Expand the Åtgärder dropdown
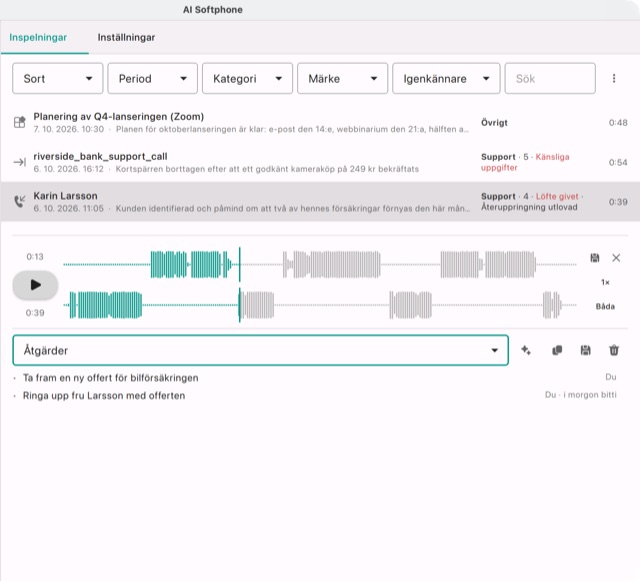Image resolution: width=640 pixels, height=581 pixels. click(260, 350)
